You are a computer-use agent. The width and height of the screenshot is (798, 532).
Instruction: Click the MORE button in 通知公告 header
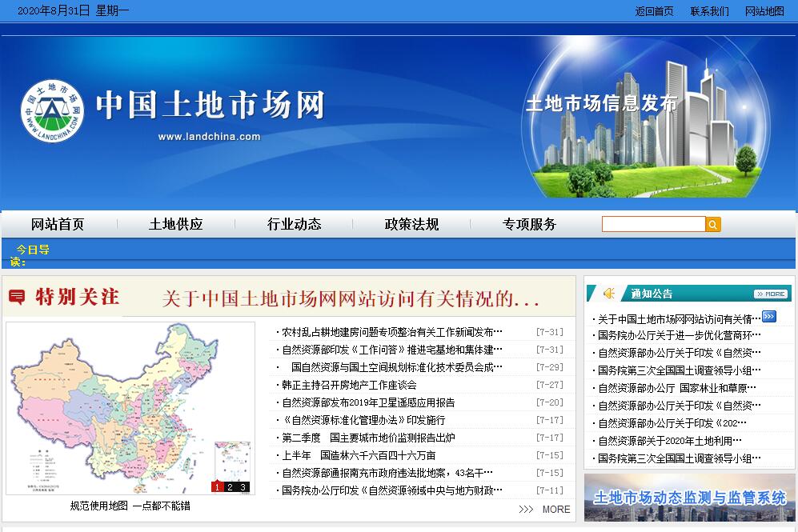coord(771,294)
